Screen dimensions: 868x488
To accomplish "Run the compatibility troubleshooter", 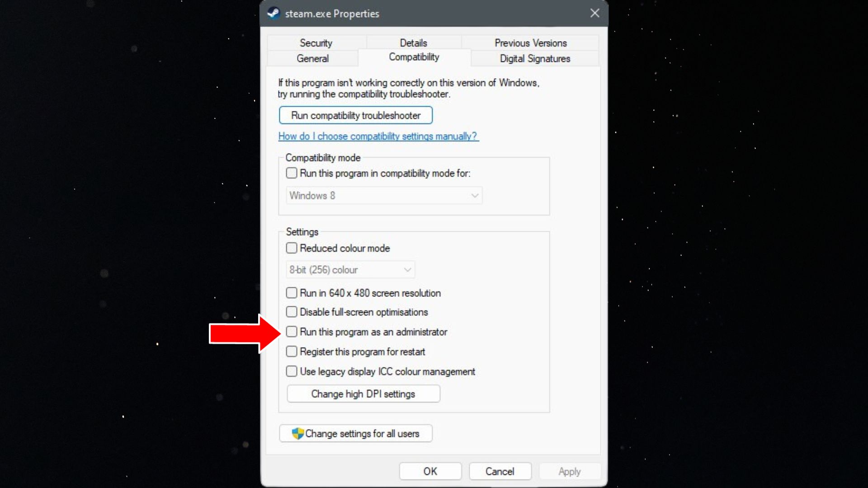I will (356, 115).
